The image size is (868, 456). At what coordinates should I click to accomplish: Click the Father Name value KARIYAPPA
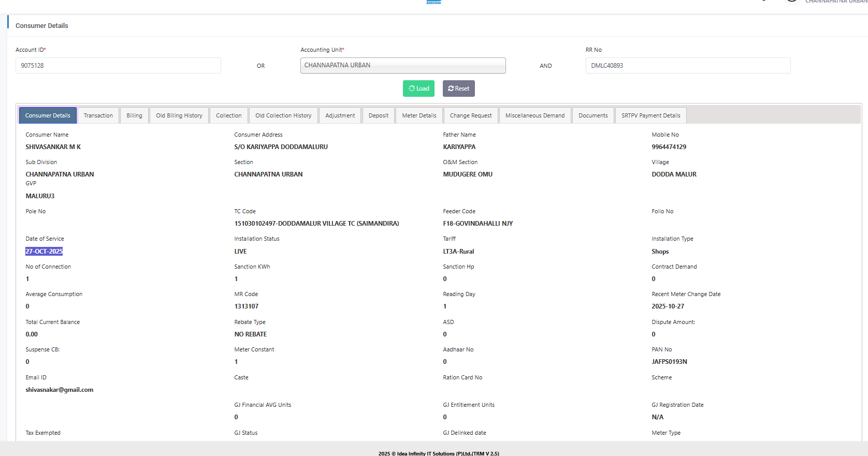[459, 147]
